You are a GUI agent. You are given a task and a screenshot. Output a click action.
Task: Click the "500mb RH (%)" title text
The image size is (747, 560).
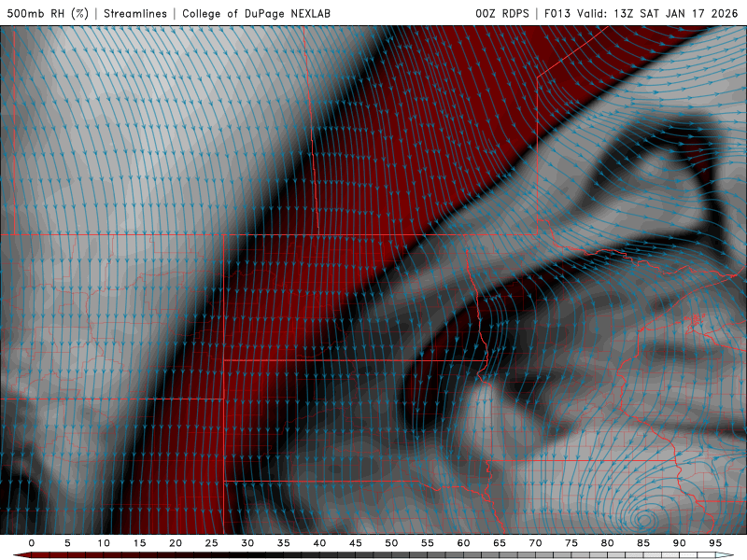click(x=48, y=13)
